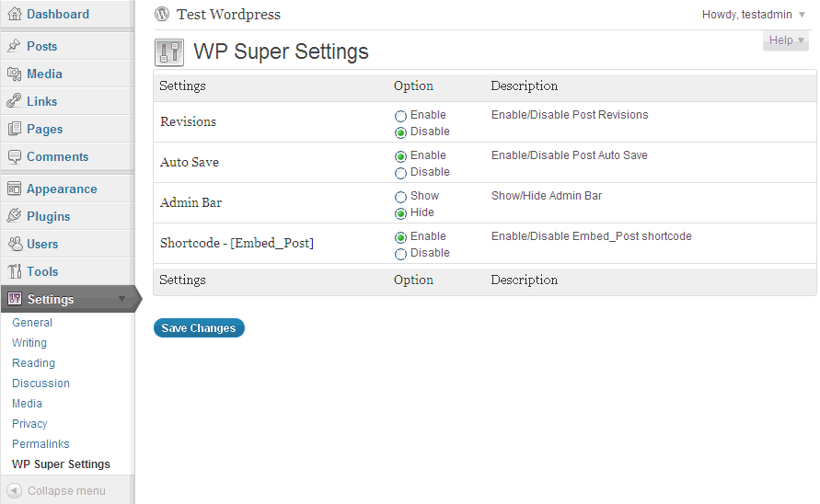Go to Permalinks settings
The image size is (820, 504).
click(40, 444)
